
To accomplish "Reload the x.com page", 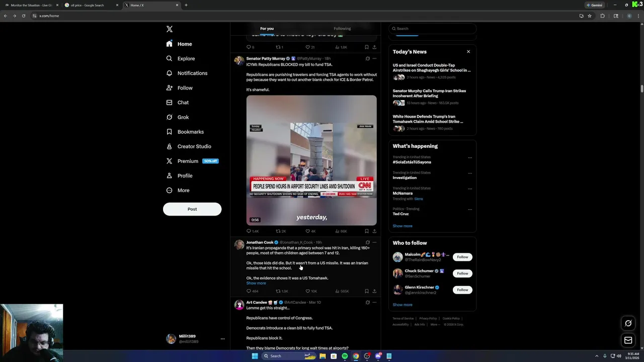I will coord(23,16).
